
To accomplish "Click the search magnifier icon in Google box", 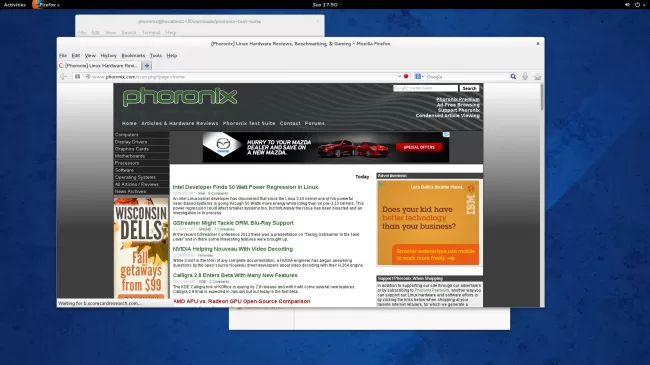I will (513, 77).
